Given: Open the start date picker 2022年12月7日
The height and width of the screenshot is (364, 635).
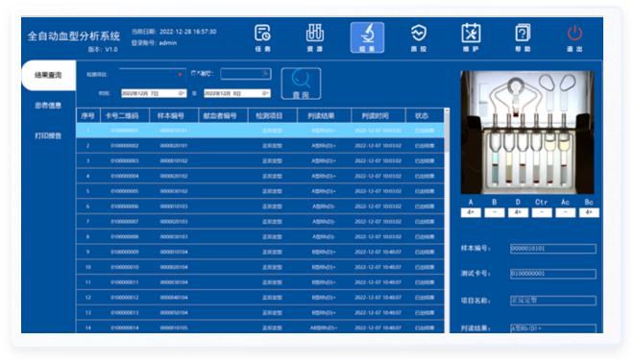Looking at the screenshot, I should tap(154, 93).
